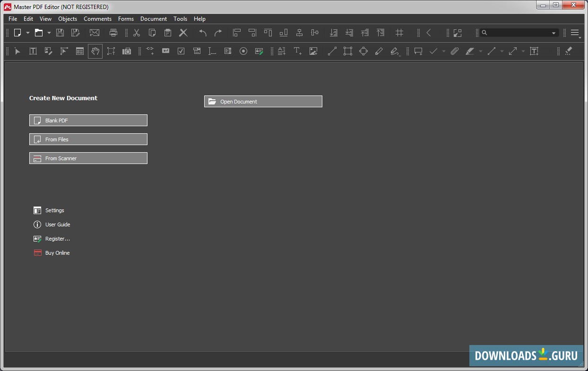Click the checkmark Stamp tool
Image resolution: width=588 pixels, height=371 pixels.
(433, 51)
